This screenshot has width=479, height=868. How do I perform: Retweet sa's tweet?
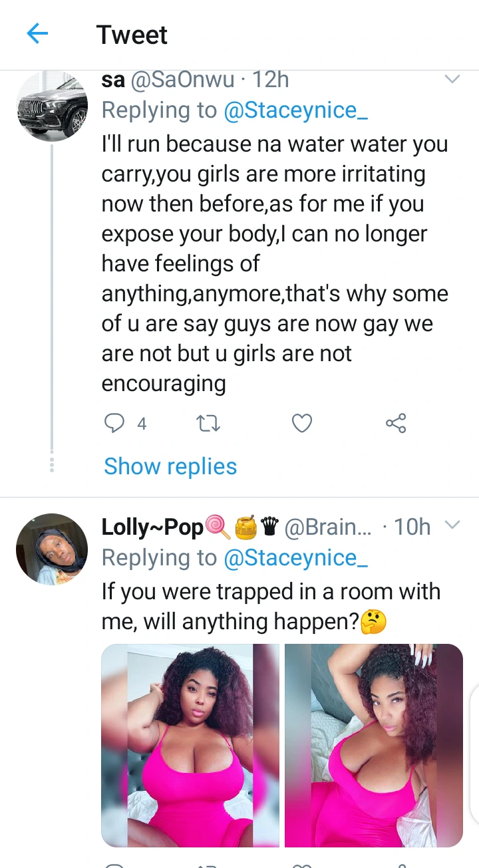(209, 423)
